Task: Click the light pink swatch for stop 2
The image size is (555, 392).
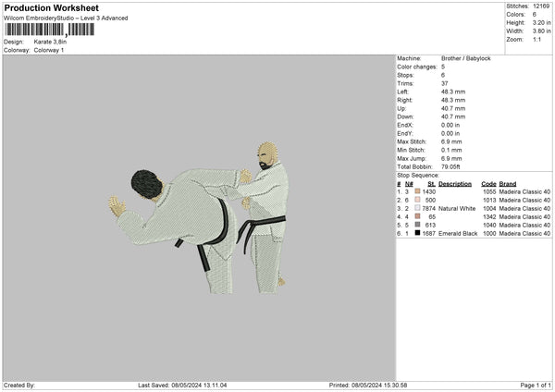Action: pyautogui.click(x=417, y=200)
